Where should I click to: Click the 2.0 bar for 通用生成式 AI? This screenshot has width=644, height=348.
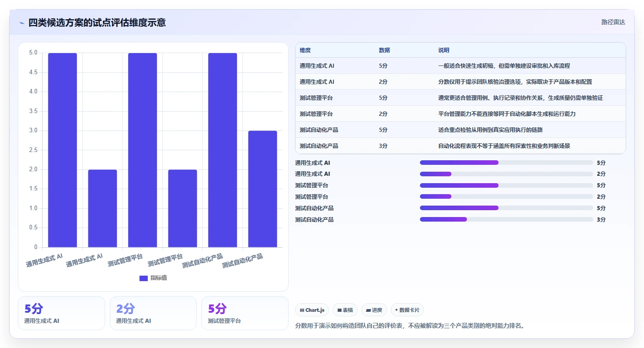102,208
